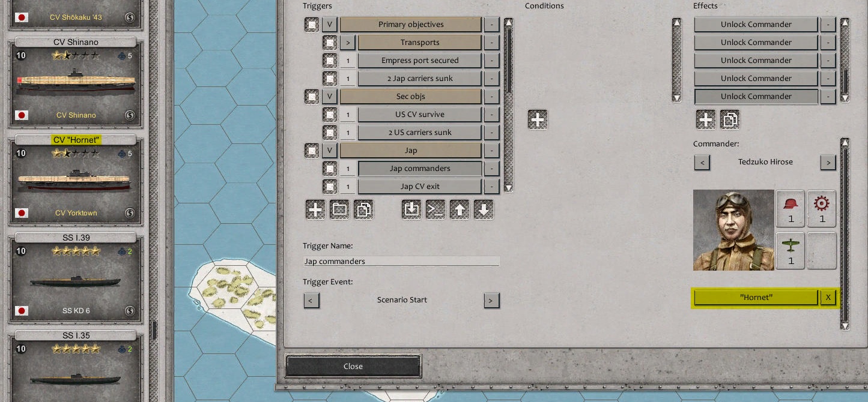This screenshot has height=402, width=868.
Task: Click the triggers list scrollbar thumb
Action: click(508, 60)
